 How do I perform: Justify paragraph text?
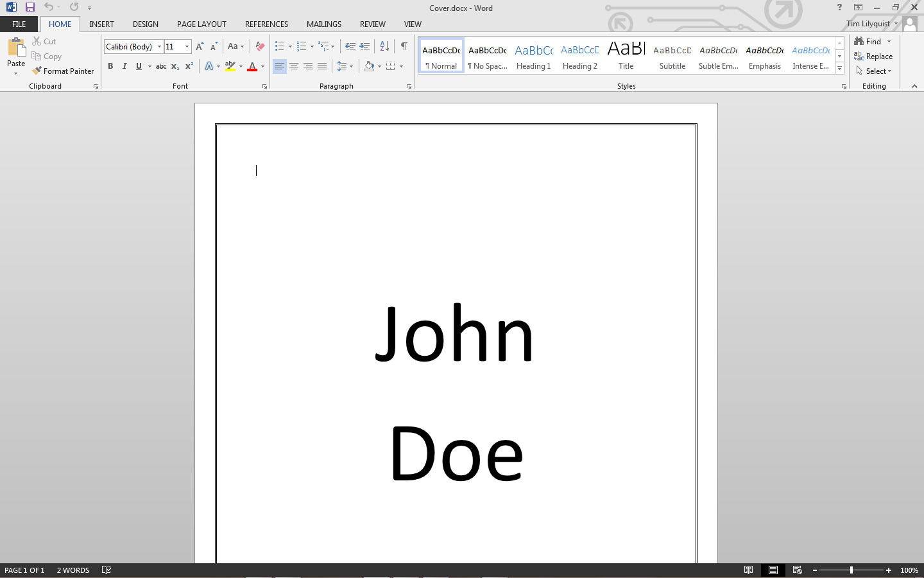[x=322, y=66]
